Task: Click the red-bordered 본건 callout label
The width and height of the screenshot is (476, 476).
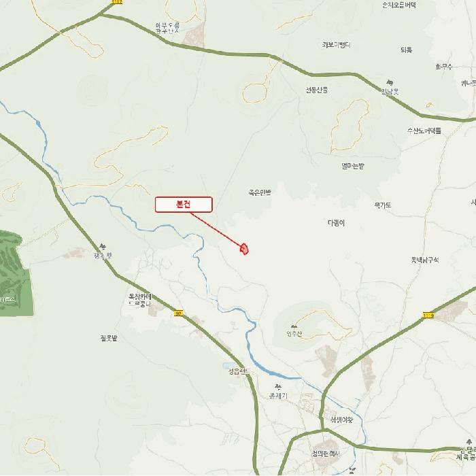Action: pyautogui.click(x=184, y=205)
